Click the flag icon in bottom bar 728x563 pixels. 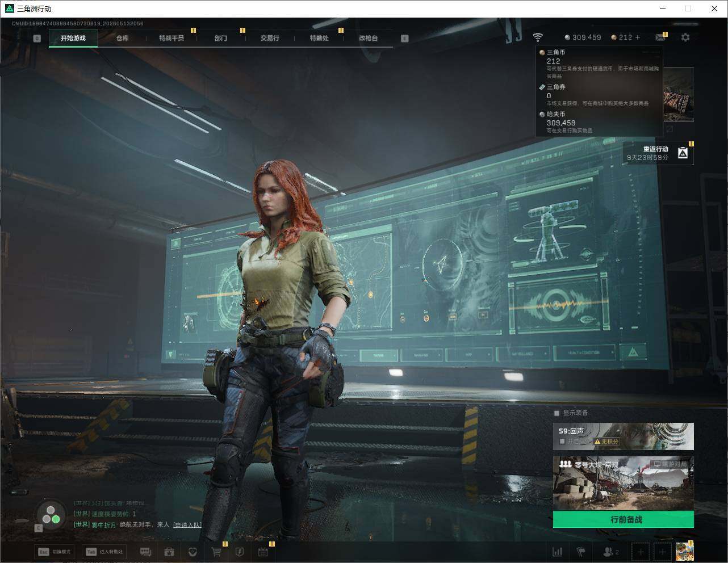[x=581, y=552]
